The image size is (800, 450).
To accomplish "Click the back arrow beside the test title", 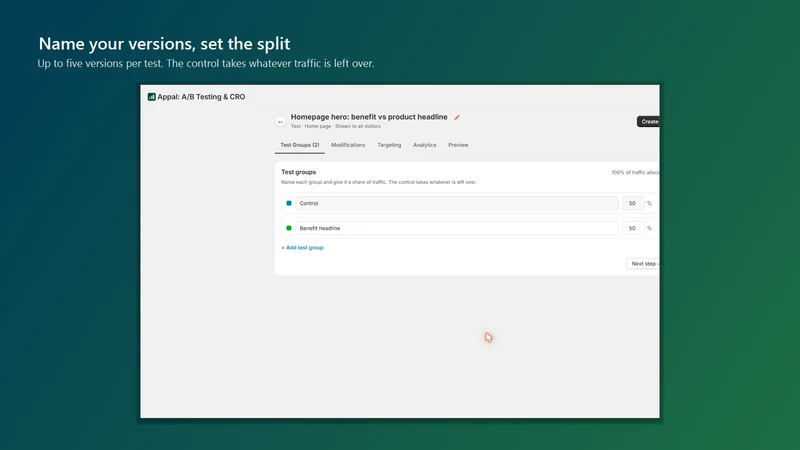I will pos(280,122).
